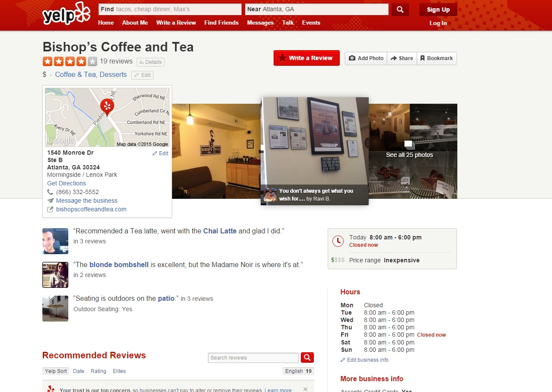Click the red search reviews button
This screenshot has width=552, height=392.
tap(307, 357)
